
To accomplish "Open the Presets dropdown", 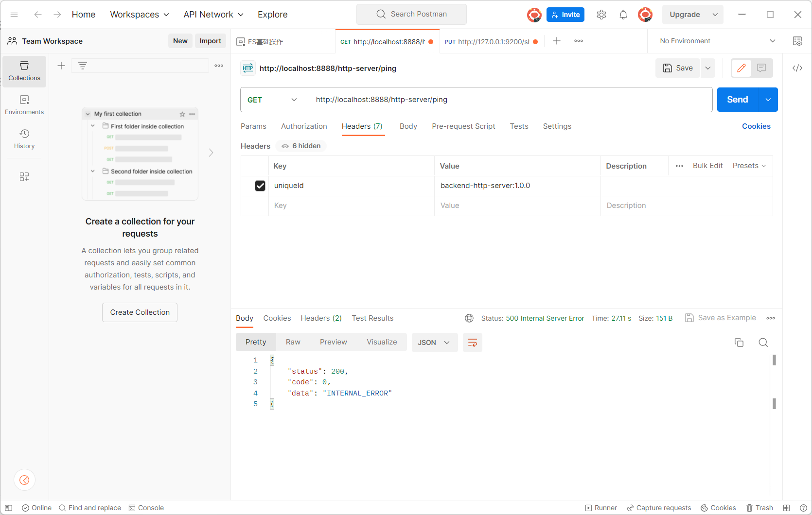I will (x=749, y=166).
